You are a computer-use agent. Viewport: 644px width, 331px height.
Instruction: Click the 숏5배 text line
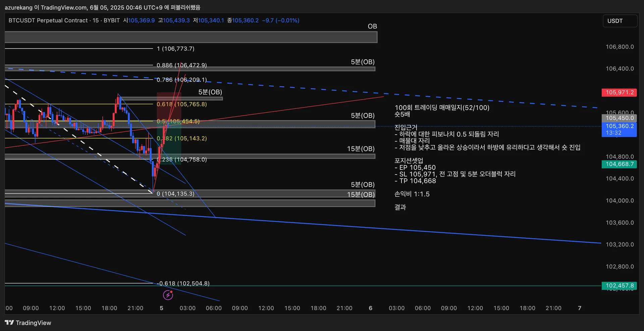(402, 114)
